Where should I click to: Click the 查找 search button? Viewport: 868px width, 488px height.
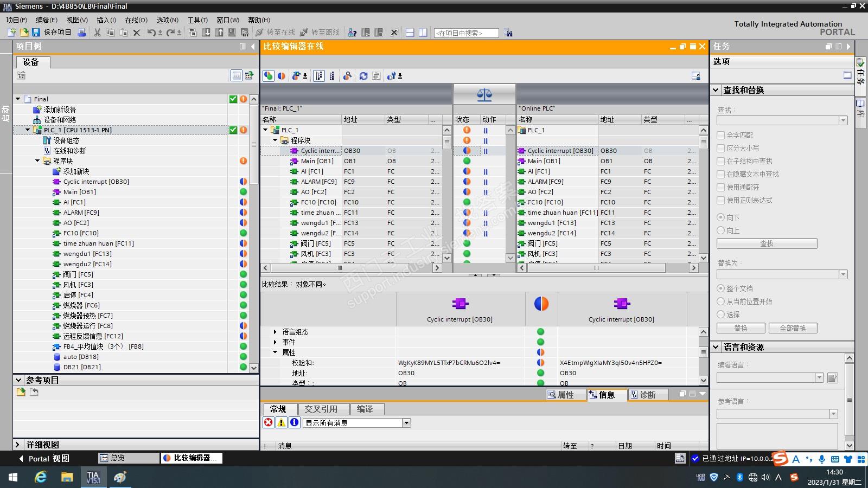click(x=767, y=243)
